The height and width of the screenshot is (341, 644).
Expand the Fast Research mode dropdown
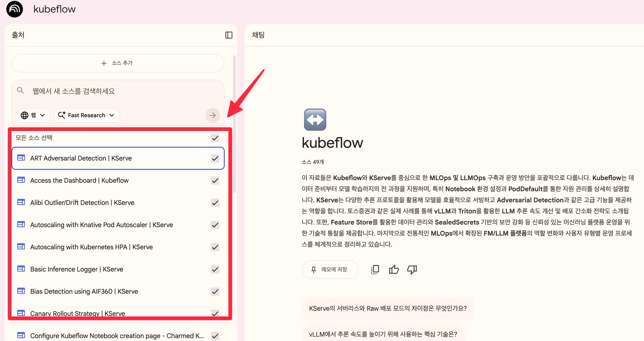pos(86,115)
